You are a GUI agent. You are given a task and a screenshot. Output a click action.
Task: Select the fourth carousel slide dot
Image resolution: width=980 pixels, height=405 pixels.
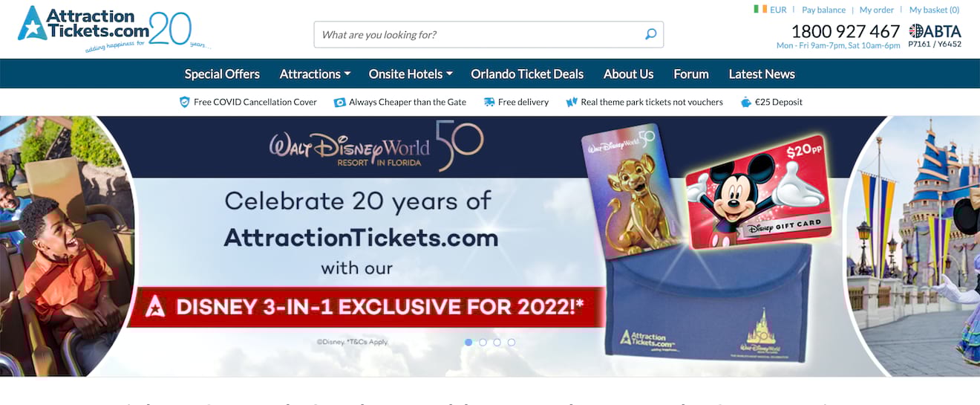point(512,343)
